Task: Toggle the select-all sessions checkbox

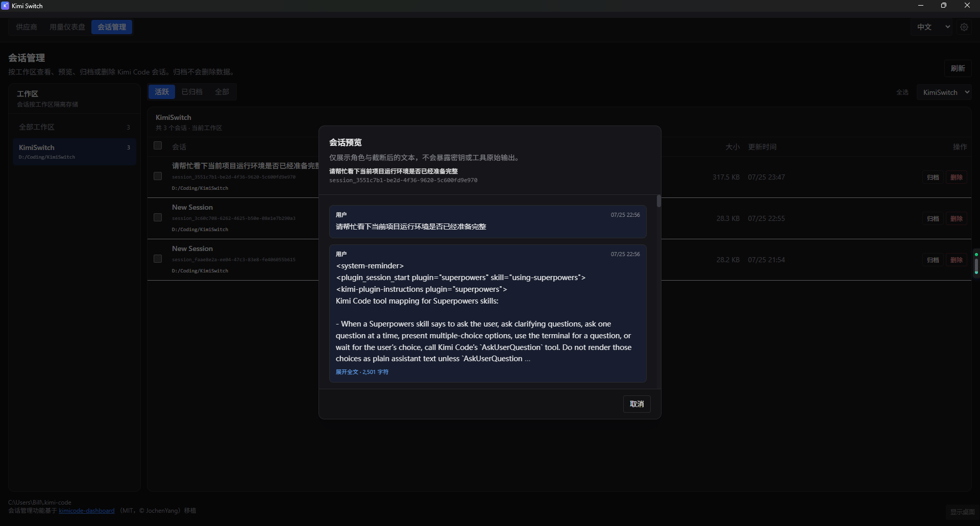Action: point(158,146)
